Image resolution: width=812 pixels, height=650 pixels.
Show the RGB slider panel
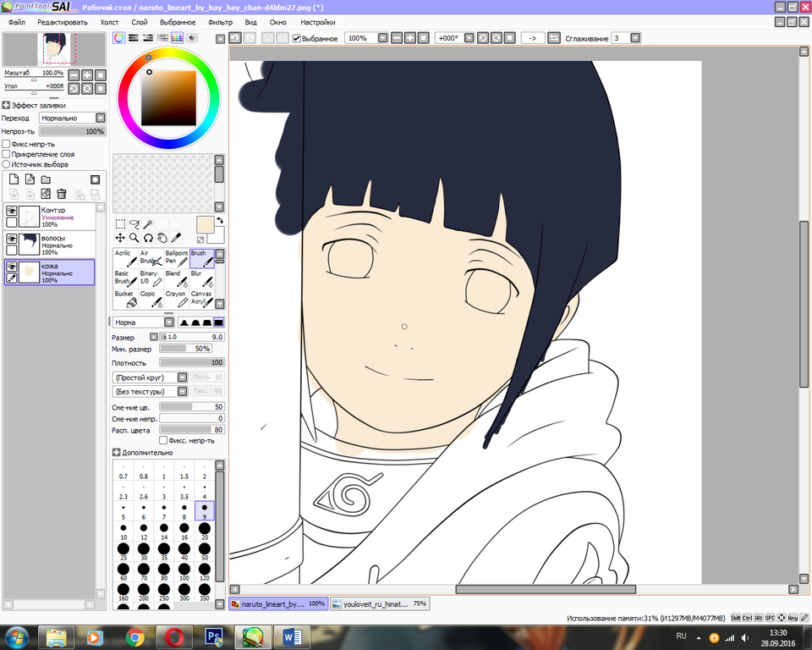[134, 38]
